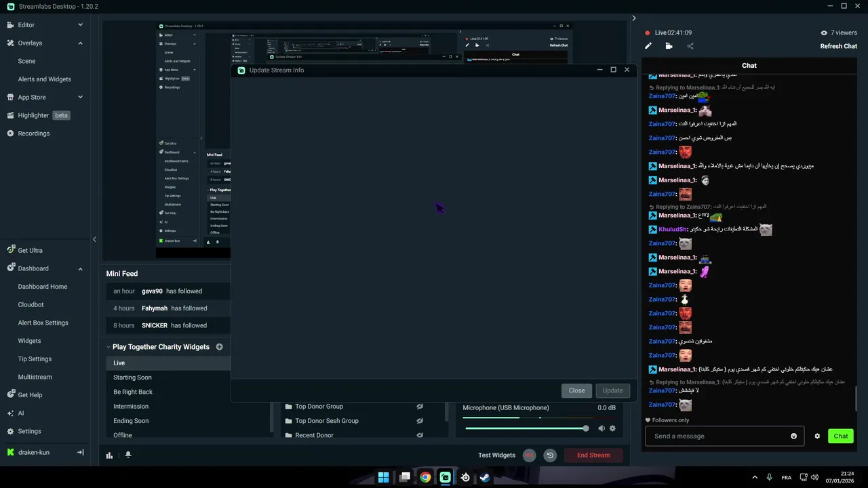Expand the App Store sidebar dropdown
This screenshot has height=488, width=868.
(80, 97)
